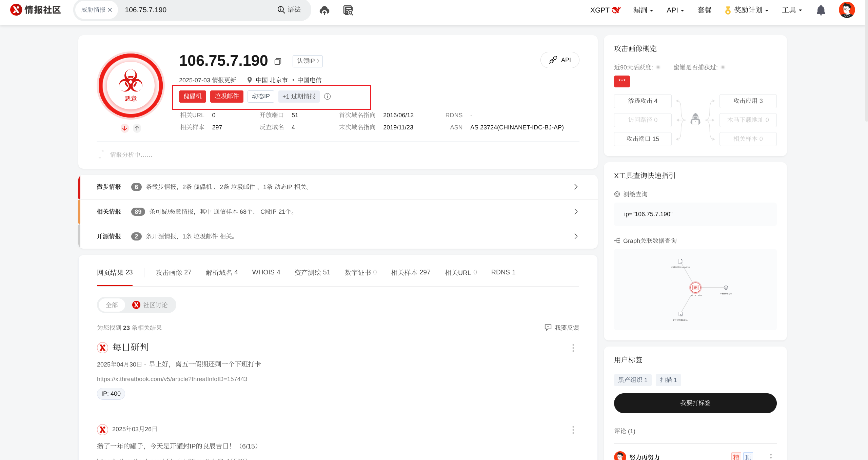868x460 pixels.
Task: Copy the IP address with copy icon
Action: pos(278,61)
